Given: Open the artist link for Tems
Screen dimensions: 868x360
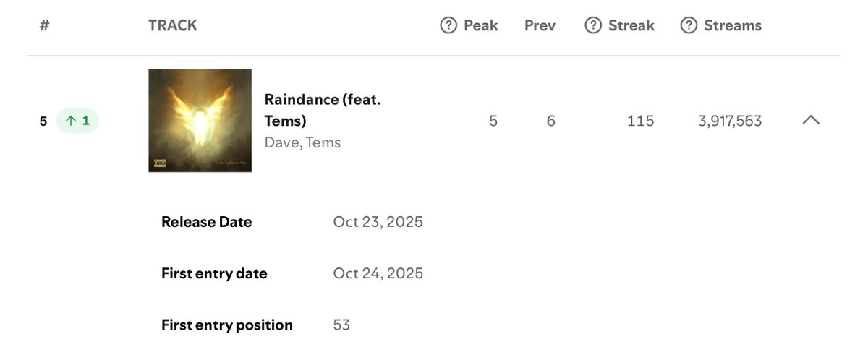Looking at the screenshot, I should (x=323, y=142).
